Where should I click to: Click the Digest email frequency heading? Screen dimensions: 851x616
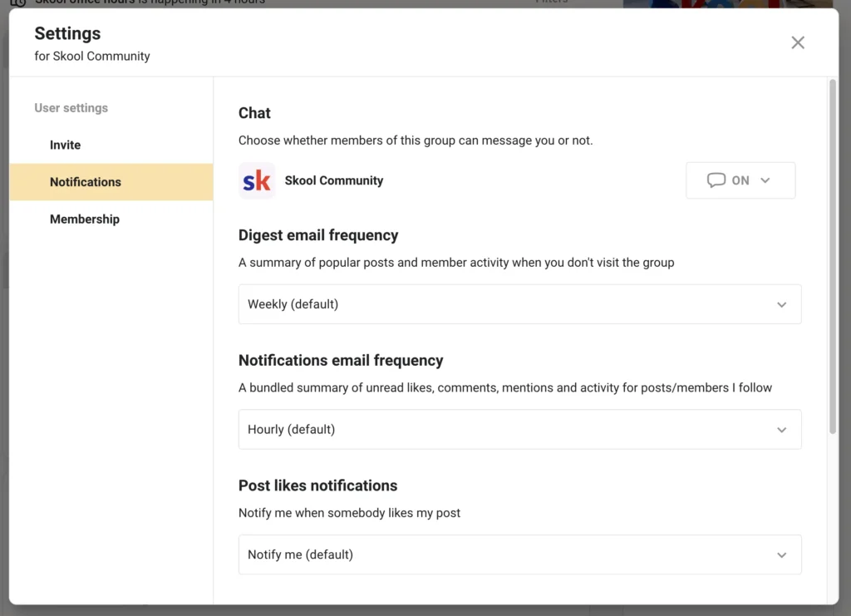[x=318, y=235]
